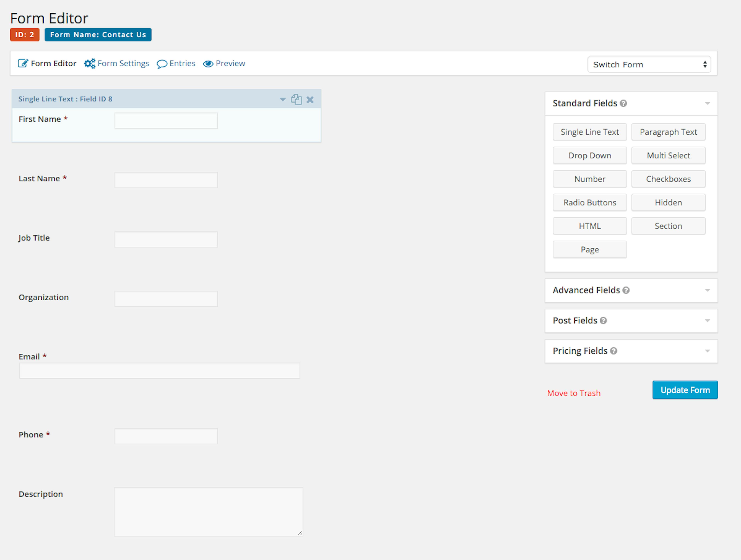The image size is (741, 560).
Task: Click the Entries speech bubble icon
Action: tap(162, 64)
